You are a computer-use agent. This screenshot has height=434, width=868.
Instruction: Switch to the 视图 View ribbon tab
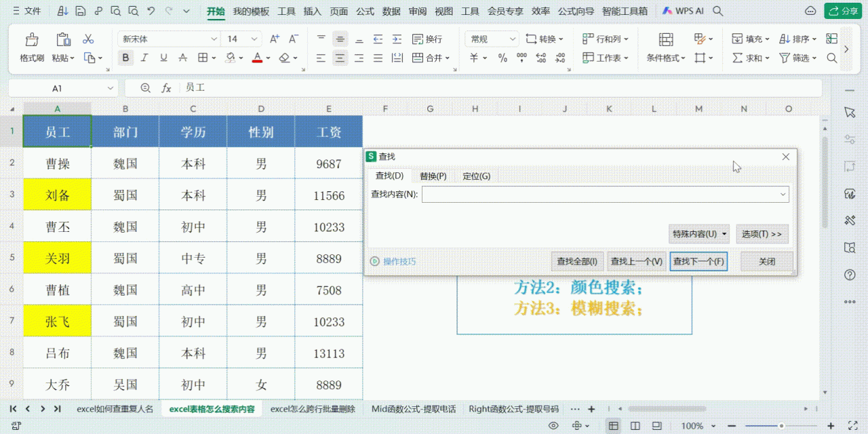[x=443, y=12]
